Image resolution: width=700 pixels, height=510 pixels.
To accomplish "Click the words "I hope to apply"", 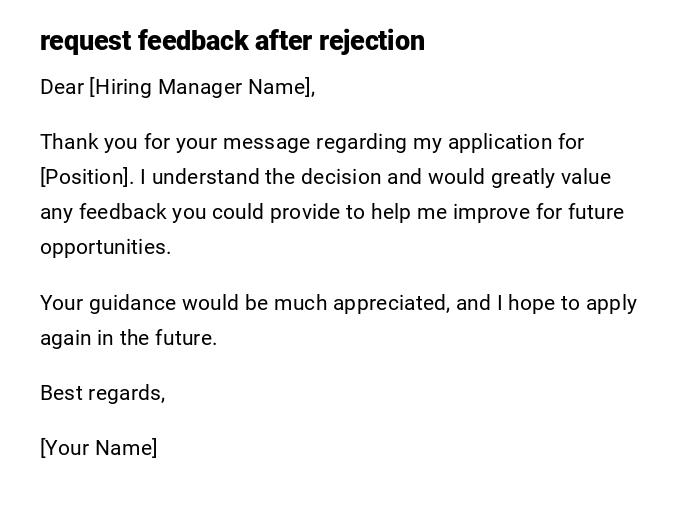I will pyautogui.click(x=567, y=303).
